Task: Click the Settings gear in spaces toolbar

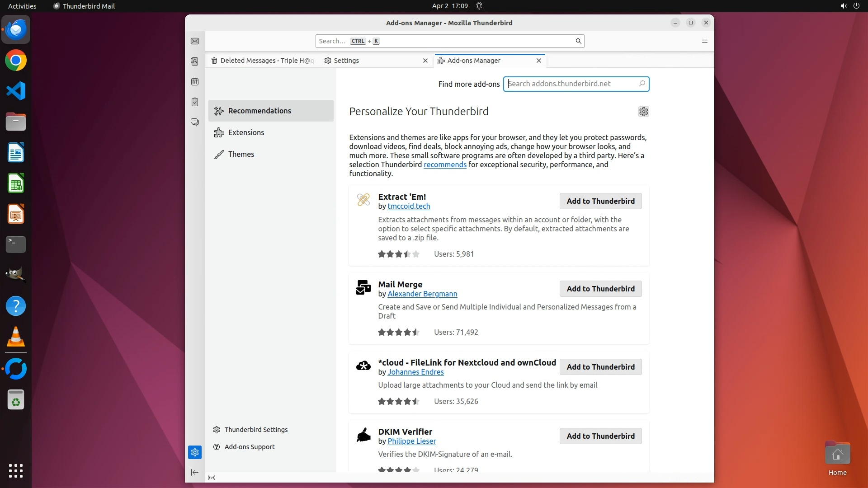Action: pos(195,452)
